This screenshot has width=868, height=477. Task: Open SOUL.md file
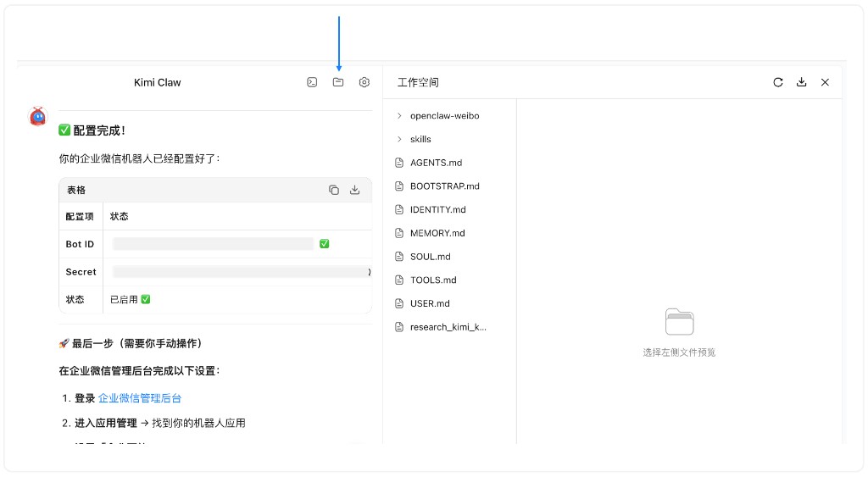pyautogui.click(x=430, y=257)
